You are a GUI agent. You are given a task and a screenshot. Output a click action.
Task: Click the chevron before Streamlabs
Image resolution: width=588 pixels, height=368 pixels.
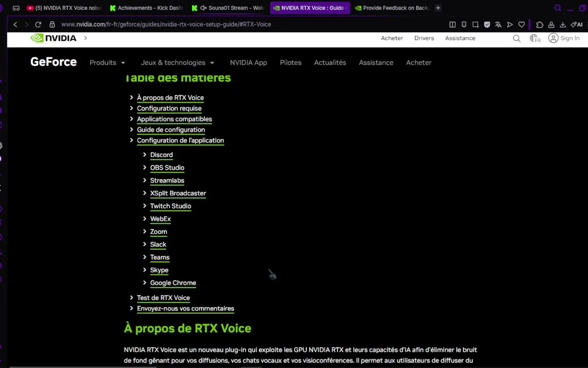pyautogui.click(x=145, y=180)
